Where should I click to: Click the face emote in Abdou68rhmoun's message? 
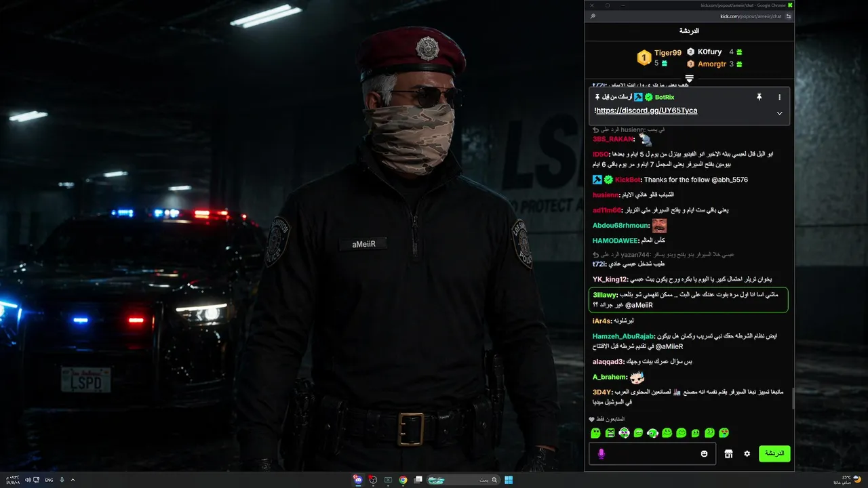659,226
